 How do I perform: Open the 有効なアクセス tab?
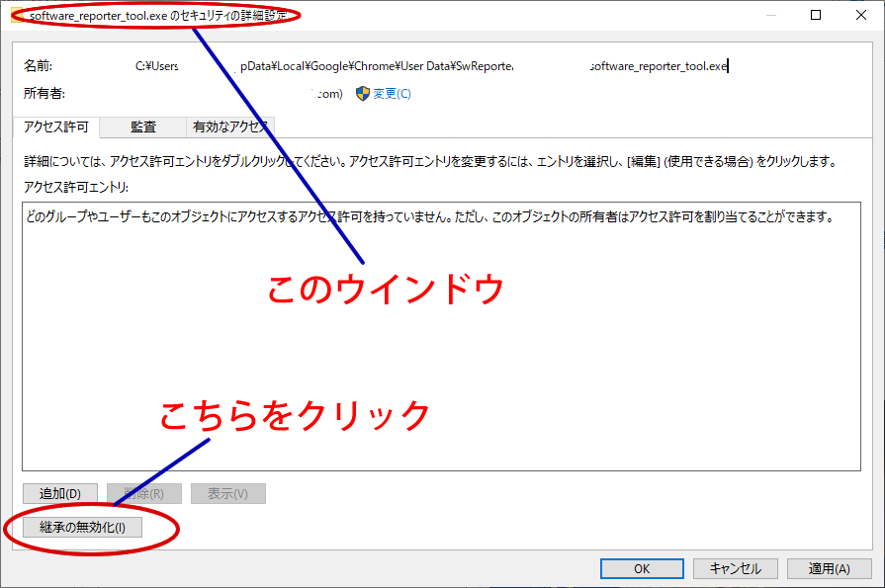[230, 126]
